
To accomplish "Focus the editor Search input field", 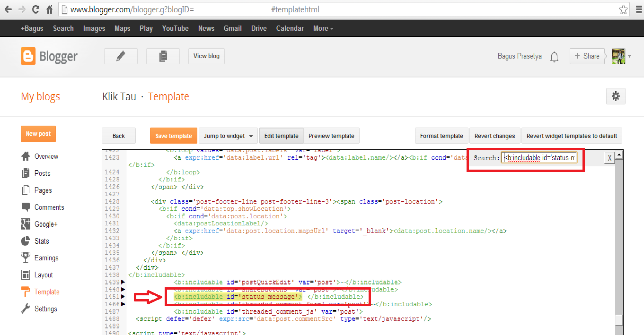I will point(539,158).
